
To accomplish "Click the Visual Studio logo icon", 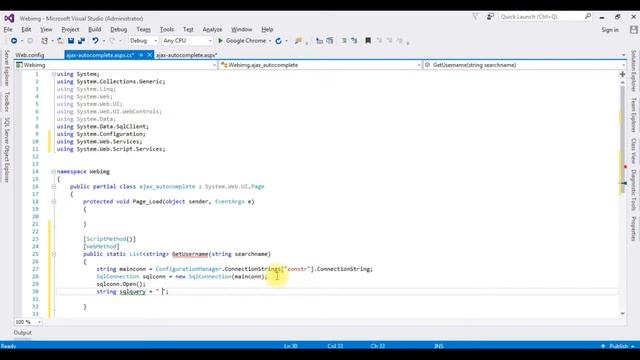I will [x=9, y=18].
